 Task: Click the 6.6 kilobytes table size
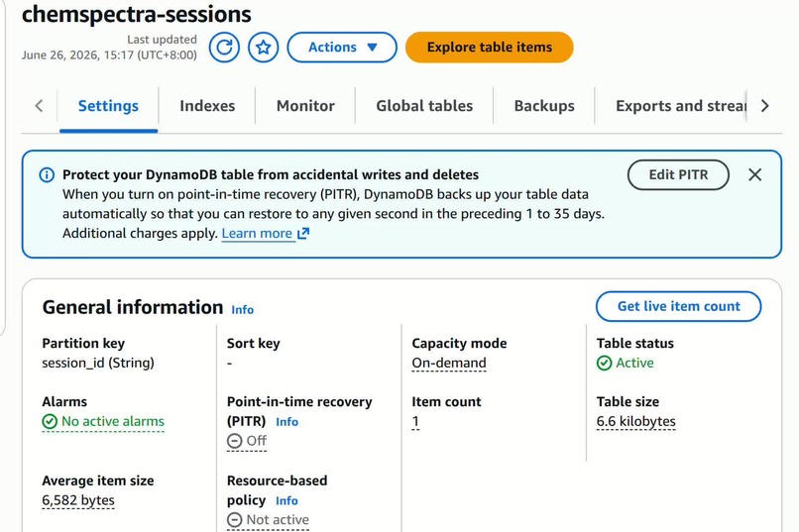coord(636,421)
